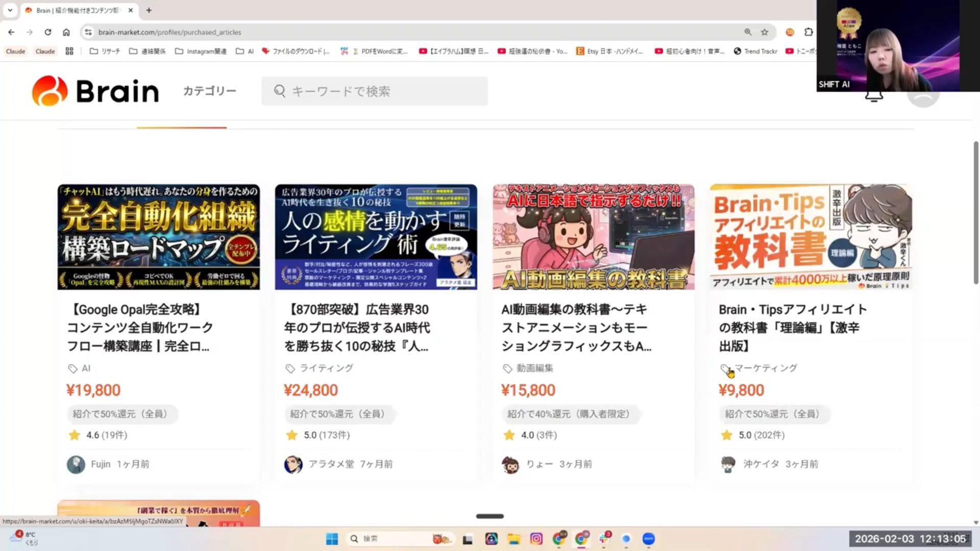Select the Brain browser tab
The height and width of the screenshot is (551, 980).
(x=77, y=10)
